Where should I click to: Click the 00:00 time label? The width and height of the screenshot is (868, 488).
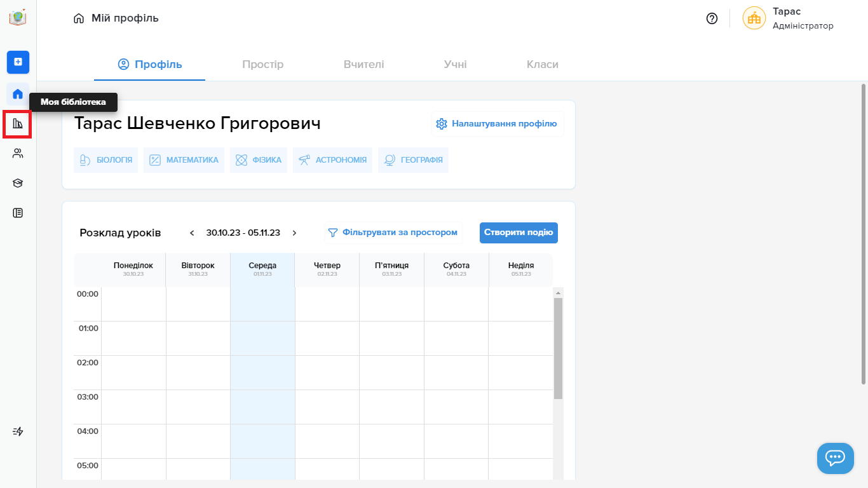click(88, 294)
